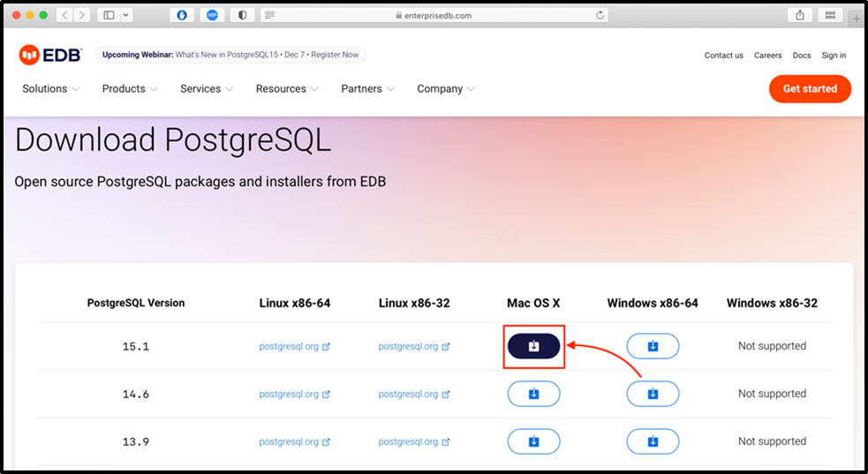Click the EDB logo
Image resolution: width=868 pixels, height=474 pixels.
click(50, 55)
